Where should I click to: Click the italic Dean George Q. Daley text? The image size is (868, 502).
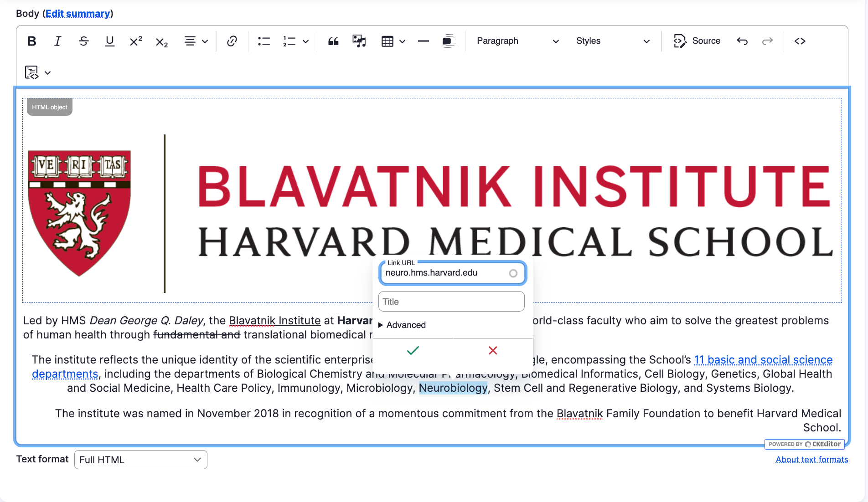point(146,320)
